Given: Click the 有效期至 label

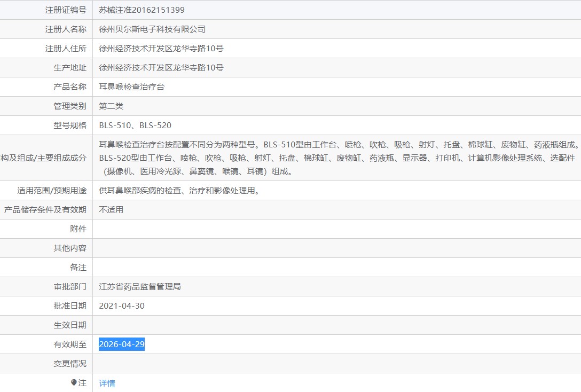Looking at the screenshot, I should [x=69, y=344].
